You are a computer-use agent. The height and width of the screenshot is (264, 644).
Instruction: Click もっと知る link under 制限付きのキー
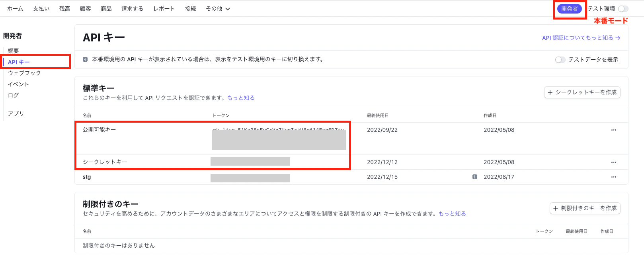coord(452,214)
